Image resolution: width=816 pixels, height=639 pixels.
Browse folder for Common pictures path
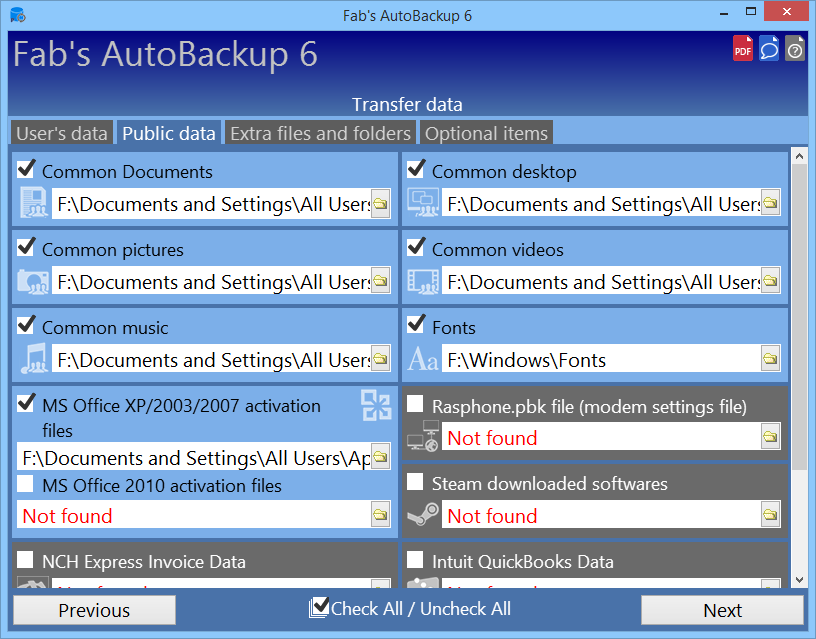380,282
